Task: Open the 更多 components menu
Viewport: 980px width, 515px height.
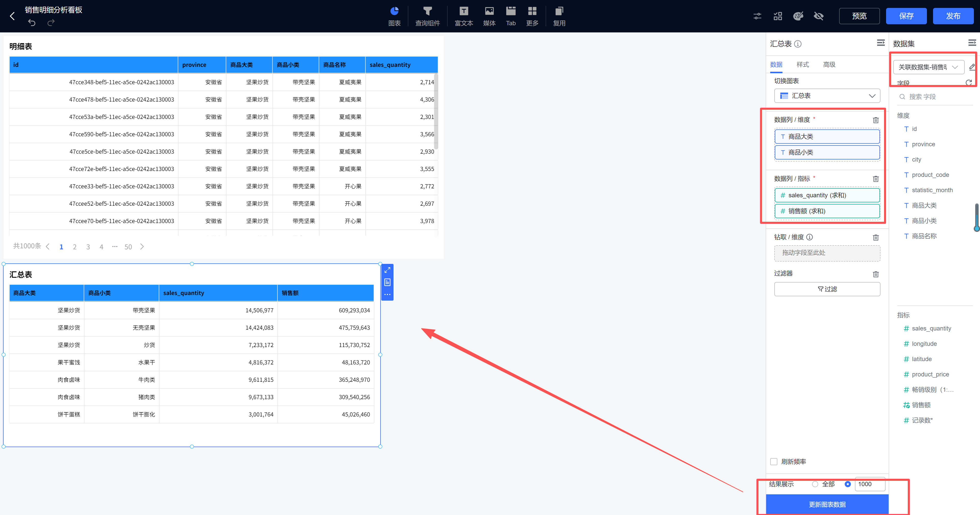Action: tap(532, 16)
